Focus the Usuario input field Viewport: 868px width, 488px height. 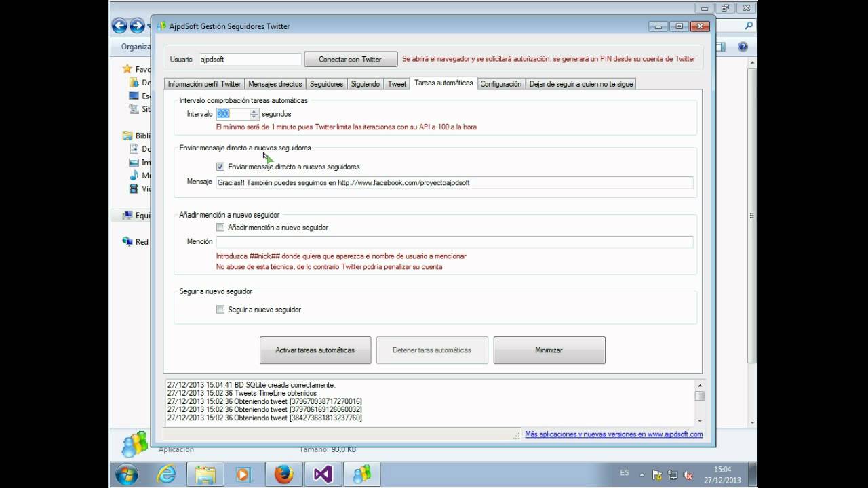coord(250,59)
